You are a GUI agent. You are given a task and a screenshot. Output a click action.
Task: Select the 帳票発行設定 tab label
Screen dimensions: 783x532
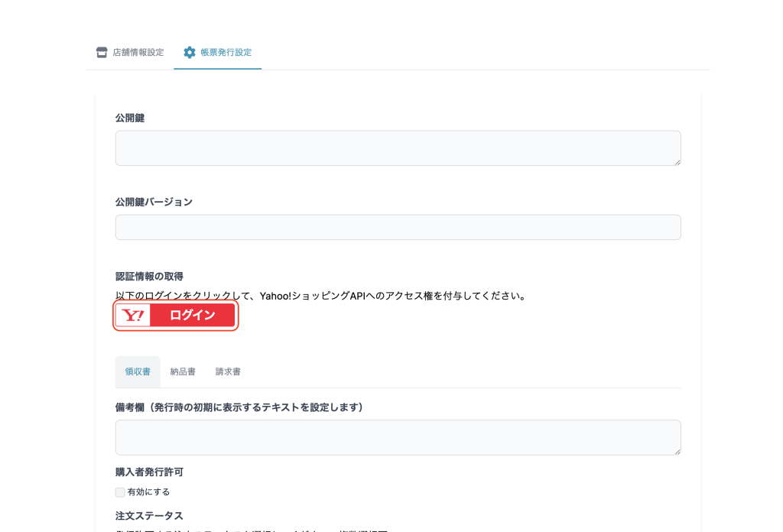point(226,53)
